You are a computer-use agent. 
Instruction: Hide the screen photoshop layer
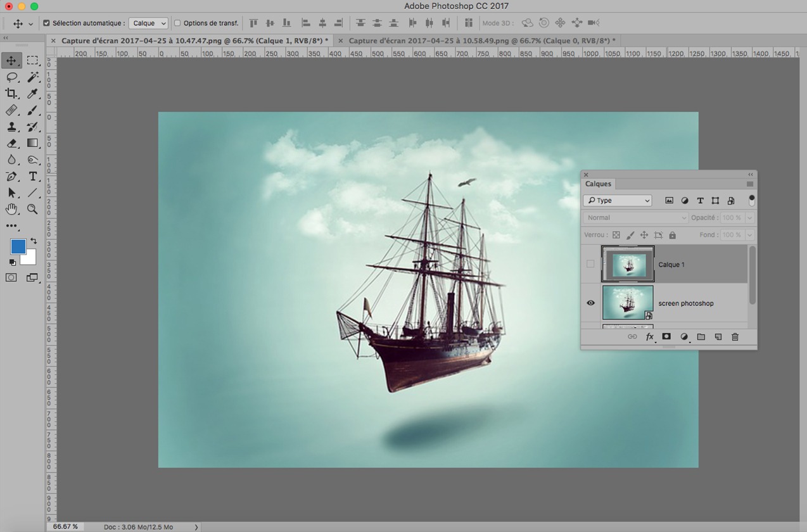coord(590,303)
